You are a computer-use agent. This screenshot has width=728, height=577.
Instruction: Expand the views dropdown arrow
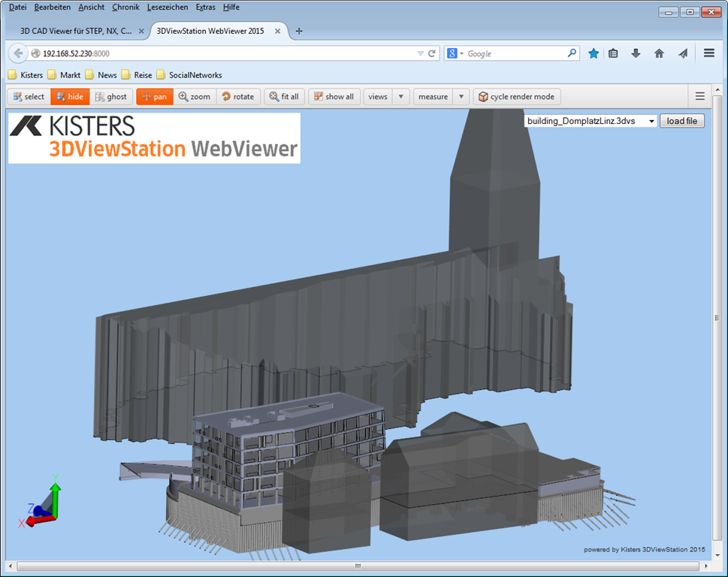click(x=400, y=97)
